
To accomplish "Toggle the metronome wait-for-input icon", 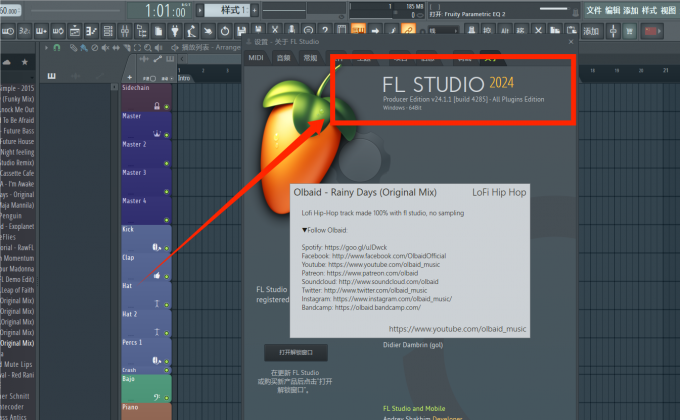I will click(x=8, y=31).
